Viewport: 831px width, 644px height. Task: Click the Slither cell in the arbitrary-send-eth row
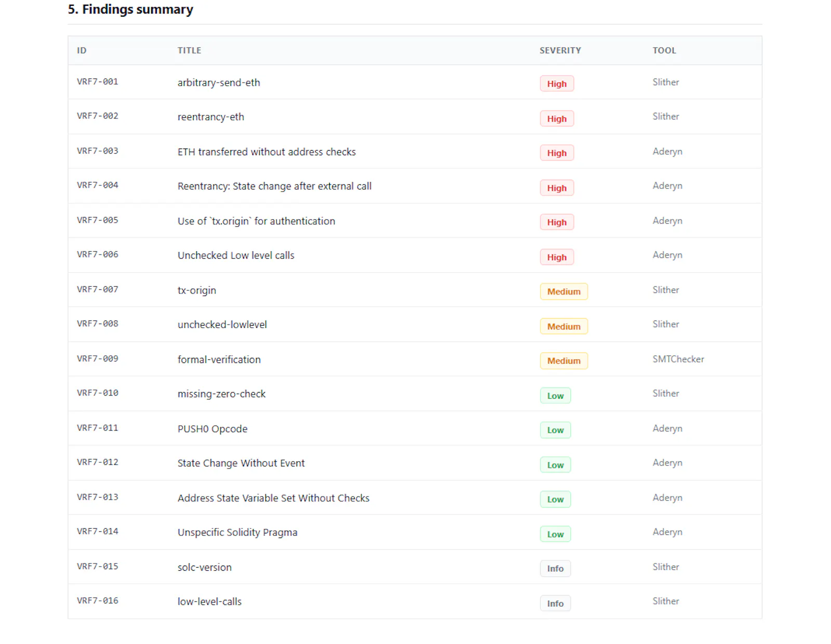[666, 82]
